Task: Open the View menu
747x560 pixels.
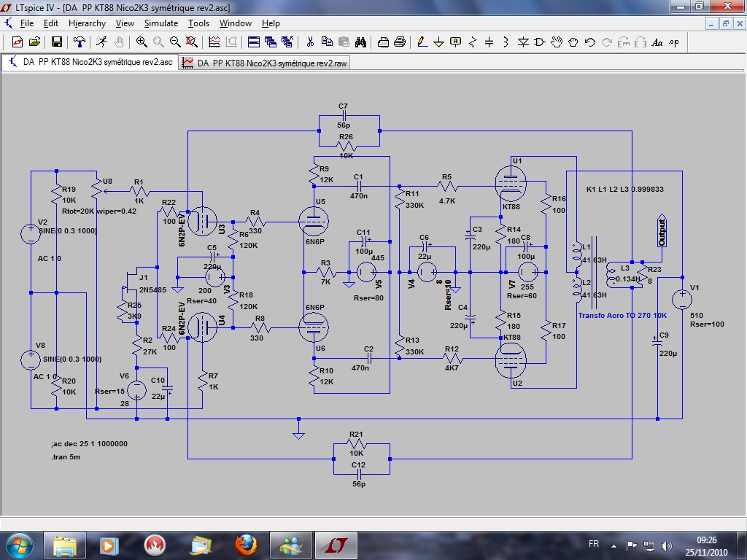Action: (125, 23)
